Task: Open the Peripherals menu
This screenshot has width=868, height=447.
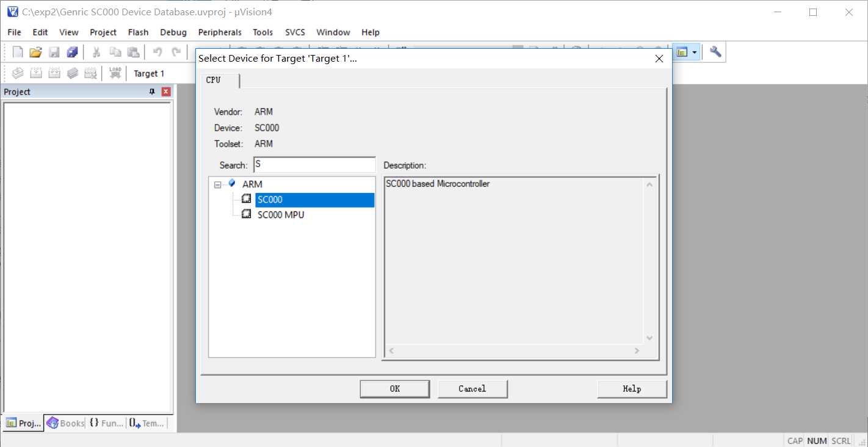Action: (220, 32)
